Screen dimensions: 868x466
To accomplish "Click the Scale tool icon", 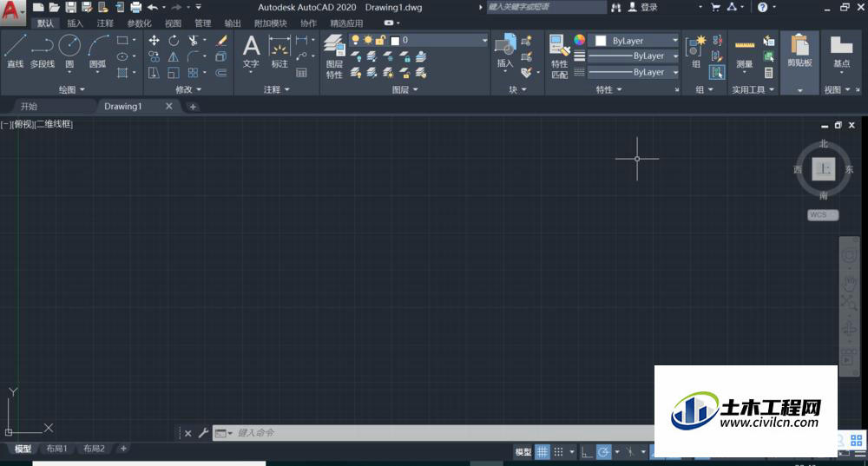I will tap(174, 73).
